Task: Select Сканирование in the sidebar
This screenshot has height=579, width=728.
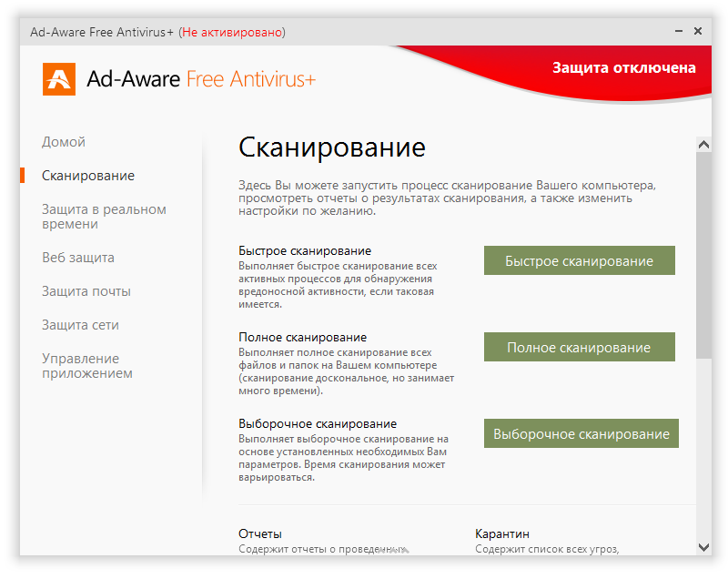Action: [88, 176]
